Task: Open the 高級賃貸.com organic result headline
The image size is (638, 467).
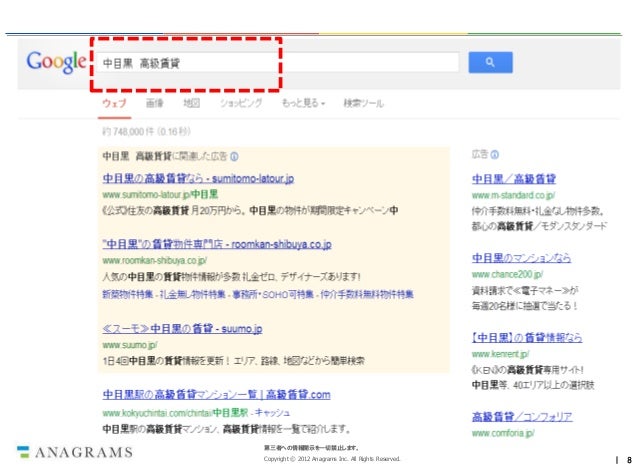Action: pos(216,394)
